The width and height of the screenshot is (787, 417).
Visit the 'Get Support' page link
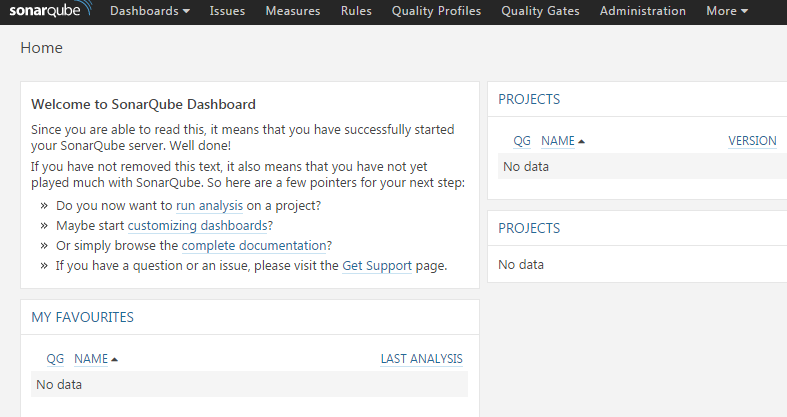click(377, 266)
